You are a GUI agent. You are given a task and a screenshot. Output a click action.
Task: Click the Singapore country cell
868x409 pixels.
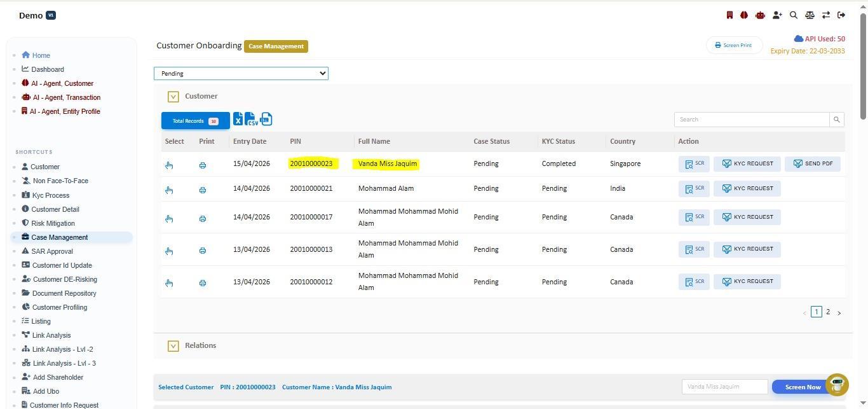pos(625,163)
